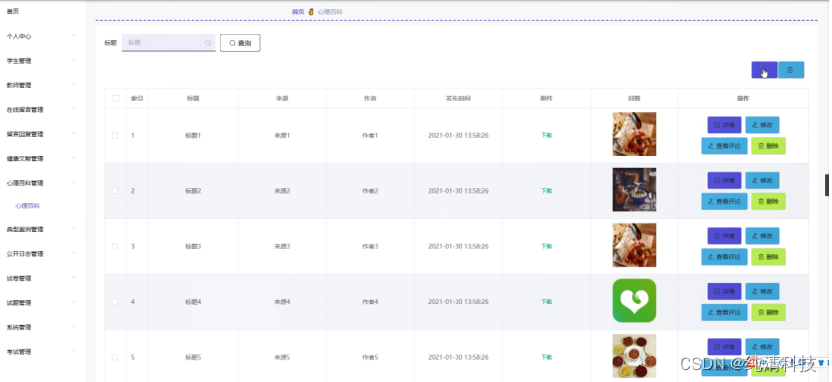Click 修改 for row 标题1
832x382 pixels.
pos(762,125)
